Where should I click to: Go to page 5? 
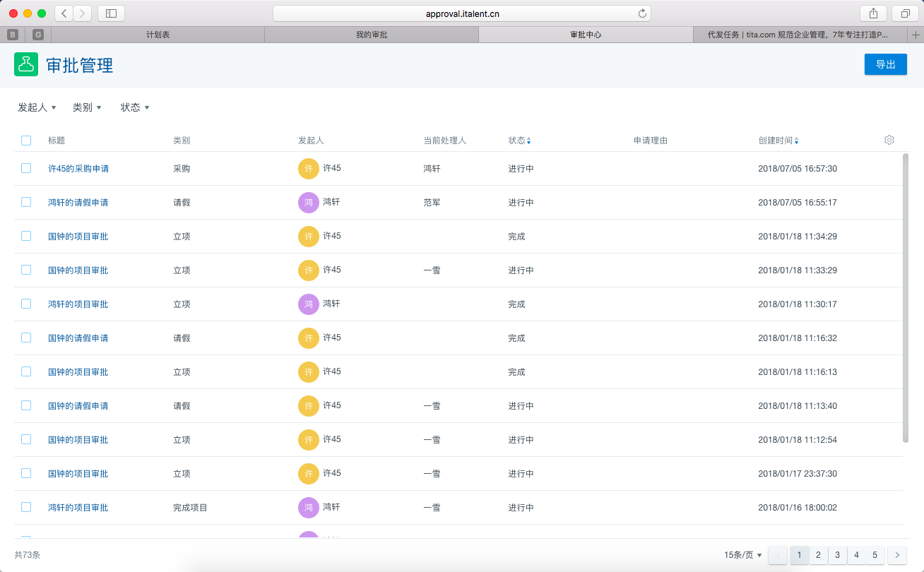(875, 555)
